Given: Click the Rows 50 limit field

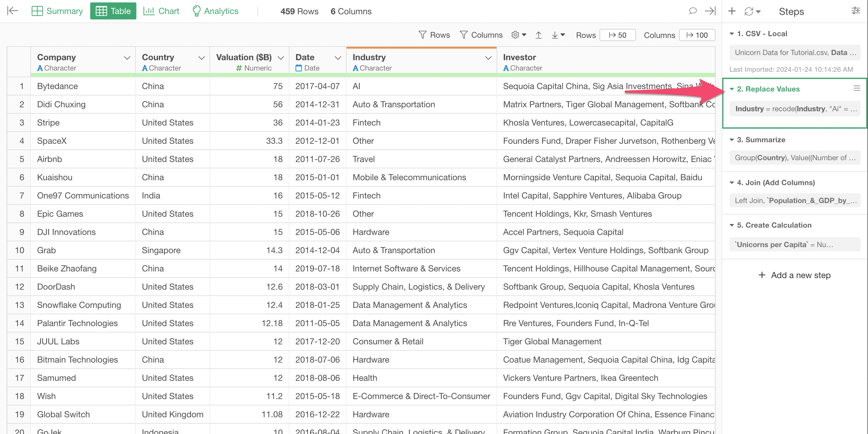Looking at the screenshot, I should [x=617, y=35].
